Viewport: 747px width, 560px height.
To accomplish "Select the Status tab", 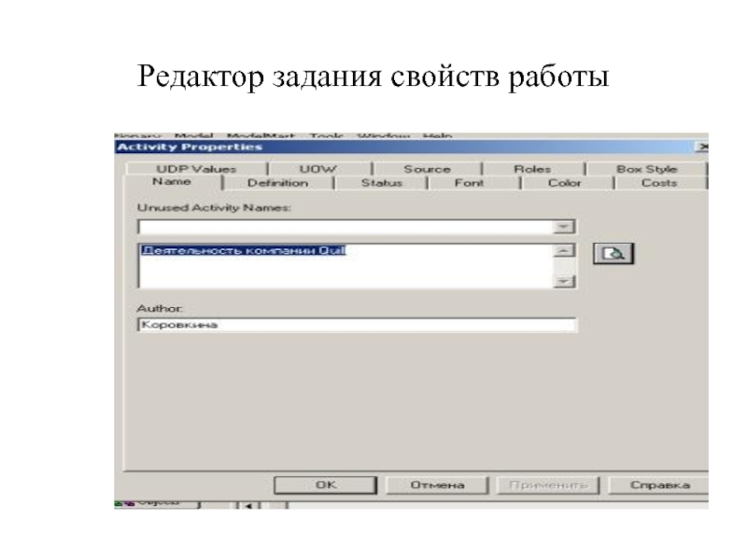I will point(381,183).
